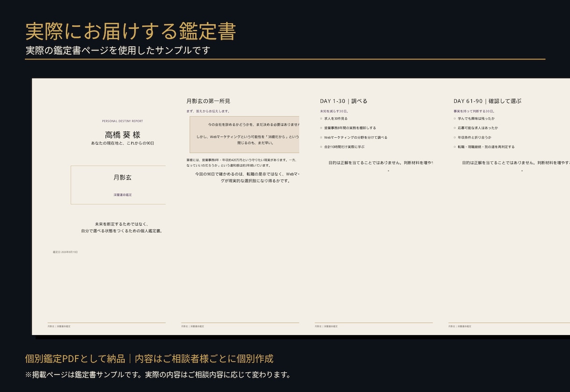Select the line 自分で選べる状態をつくるための個人鑑定書。

(121, 231)
